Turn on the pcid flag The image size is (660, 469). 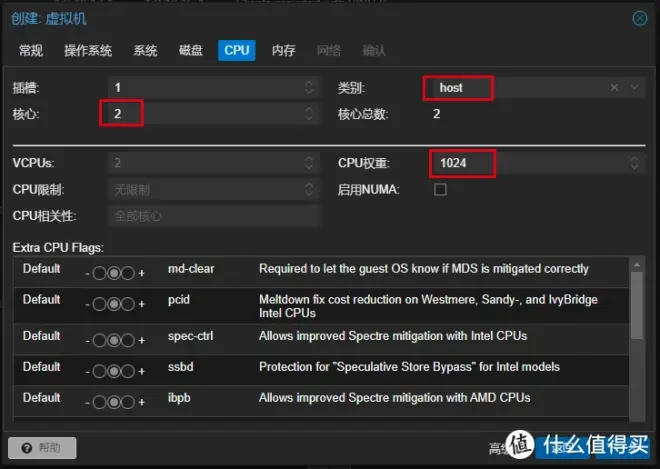point(128,304)
